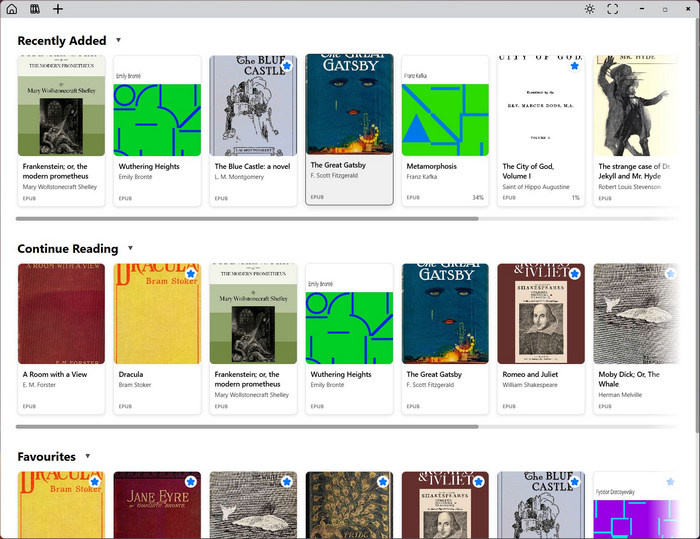Switch theme with the sun icon
Screen dimensions: 700x539
point(590,9)
